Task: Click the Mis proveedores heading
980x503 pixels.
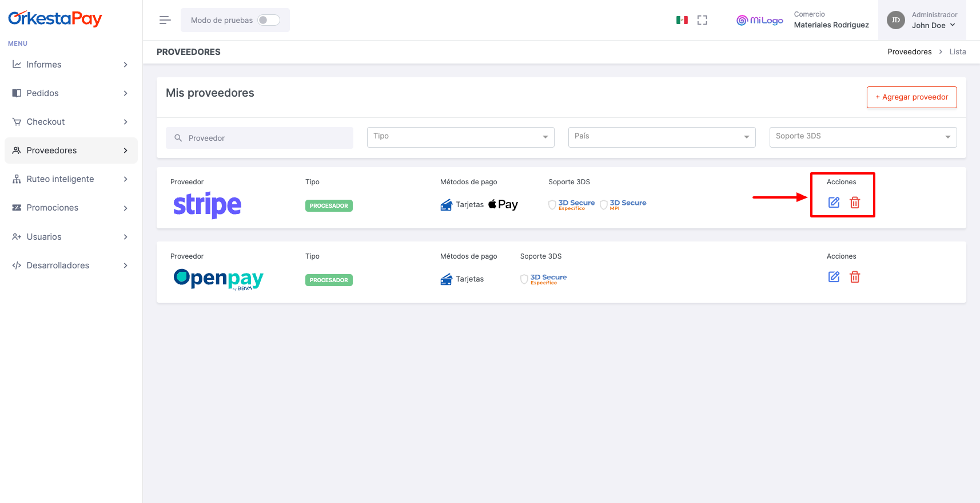Action: (210, 93)
